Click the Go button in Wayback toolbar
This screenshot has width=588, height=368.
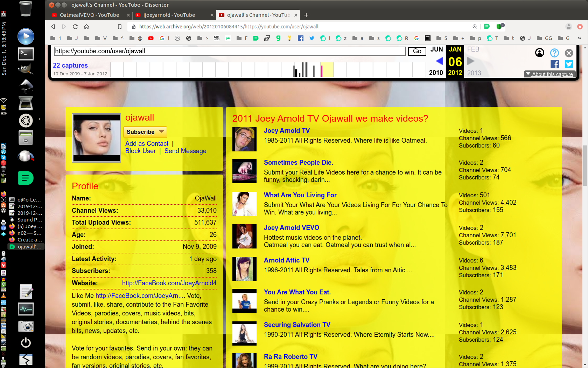tap(417, 51)
